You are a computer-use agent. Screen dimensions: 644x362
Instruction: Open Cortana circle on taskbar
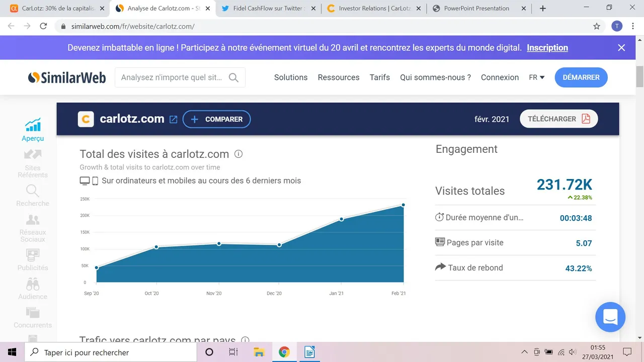(209, 352)
